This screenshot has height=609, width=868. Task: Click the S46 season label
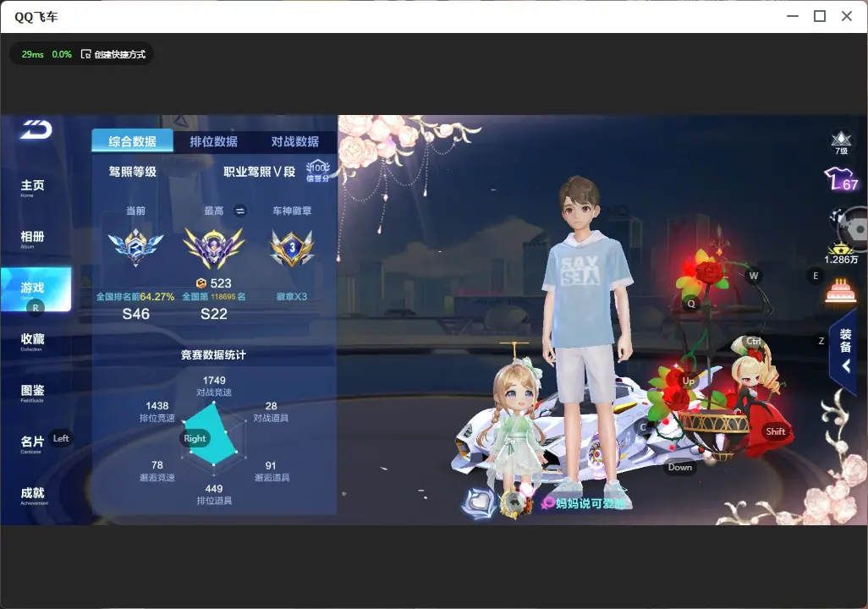[x=135, y=314]
